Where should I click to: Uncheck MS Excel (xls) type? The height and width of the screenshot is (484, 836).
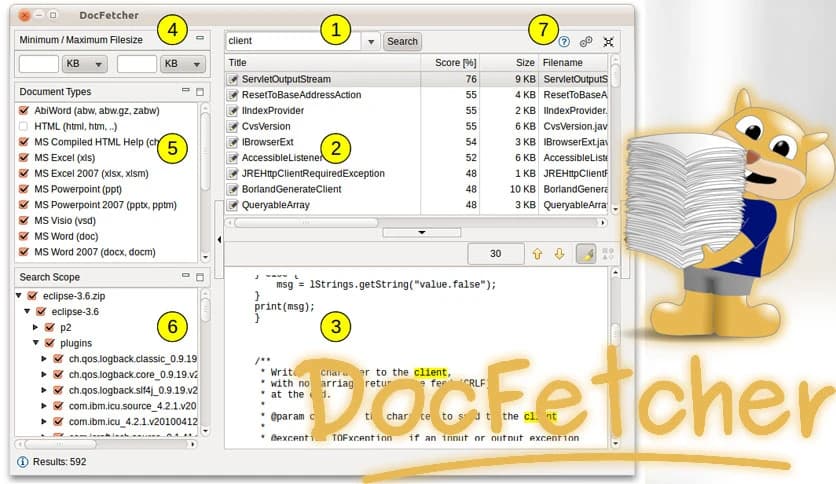point(23,158)
